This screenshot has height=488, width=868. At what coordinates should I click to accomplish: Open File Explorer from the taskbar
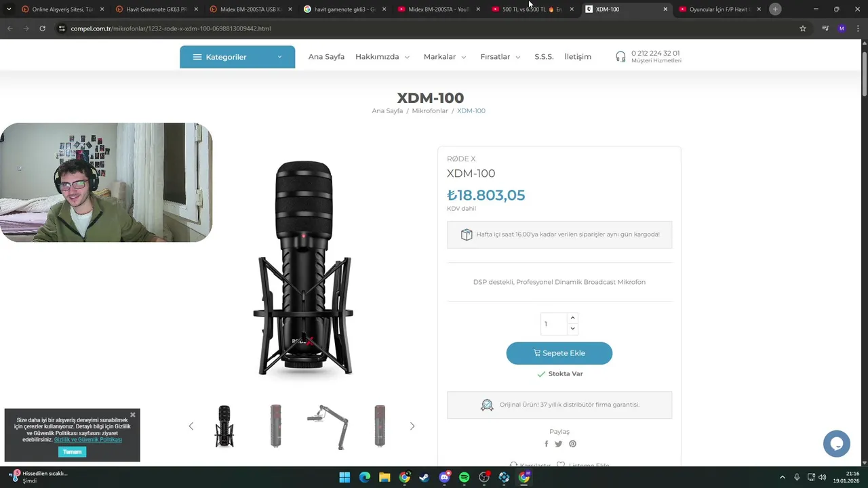click(x=384, y=477)
